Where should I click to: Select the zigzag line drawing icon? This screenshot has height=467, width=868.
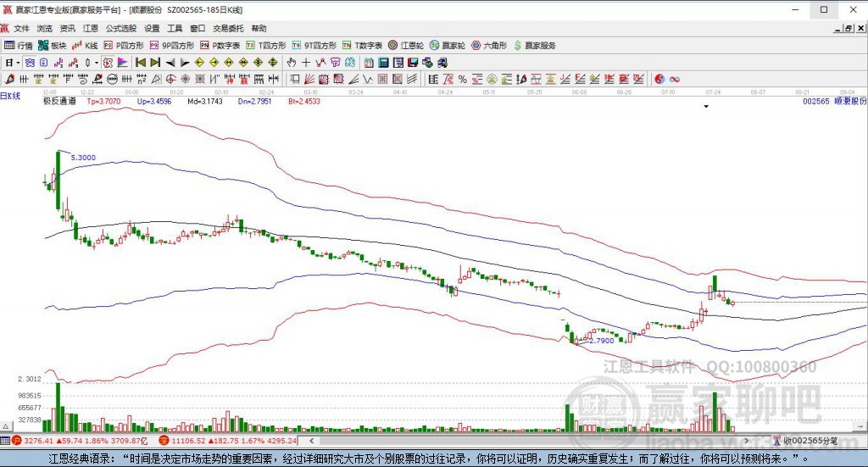pos(320,63)
